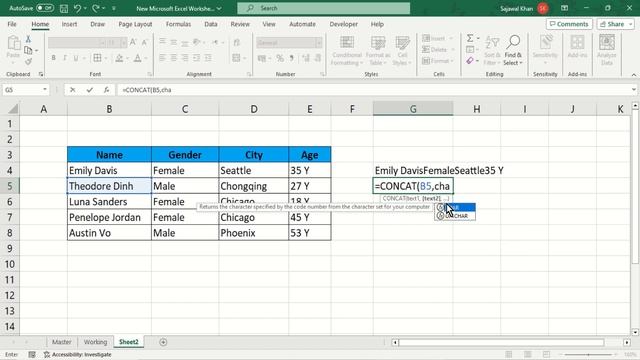This screenshot has width=640, height=360.
Task: Click the Percent Style icon
Action: click(x=280, y=58)
